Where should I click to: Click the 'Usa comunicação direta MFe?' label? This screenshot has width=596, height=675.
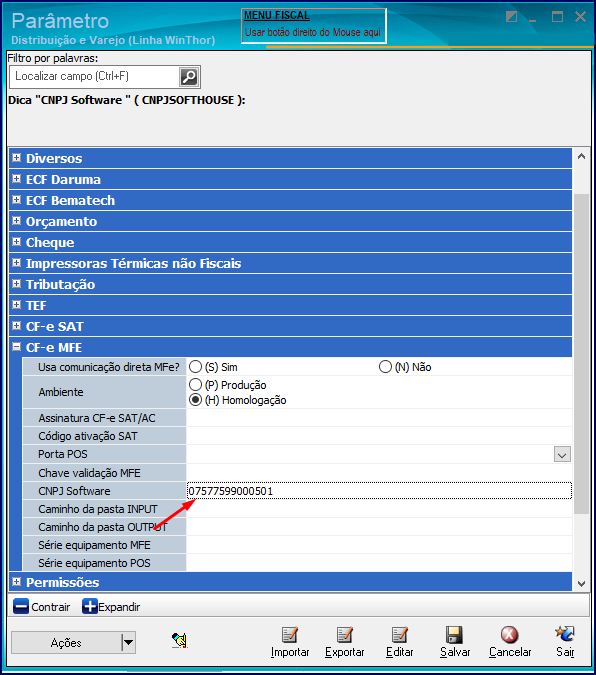109,367
